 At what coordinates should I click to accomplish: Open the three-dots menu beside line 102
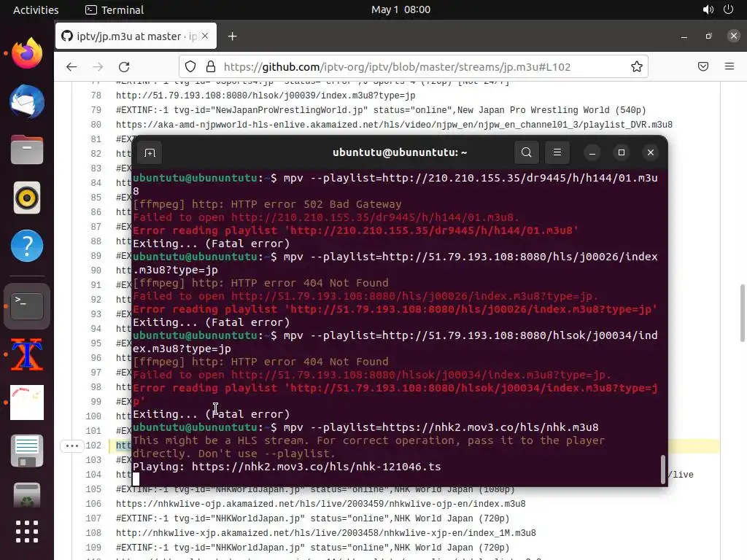(x=72, y=446)
